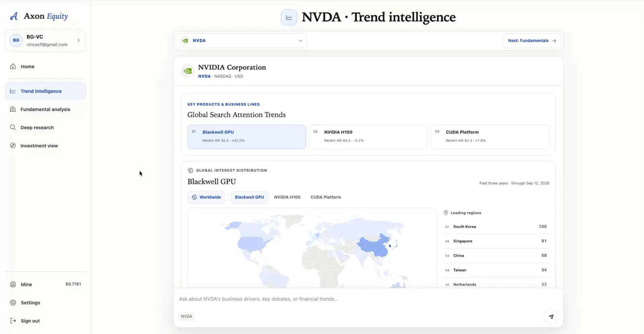Click the NVIDIA logo in ticker selector

point(185,41)
